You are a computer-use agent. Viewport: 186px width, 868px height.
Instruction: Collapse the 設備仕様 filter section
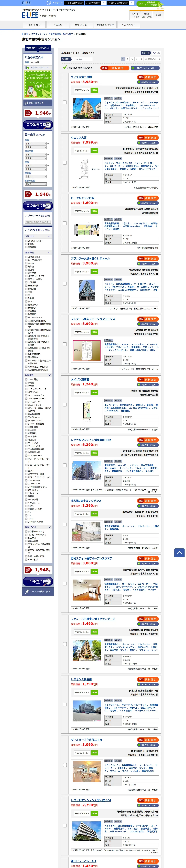coord(38,375)
